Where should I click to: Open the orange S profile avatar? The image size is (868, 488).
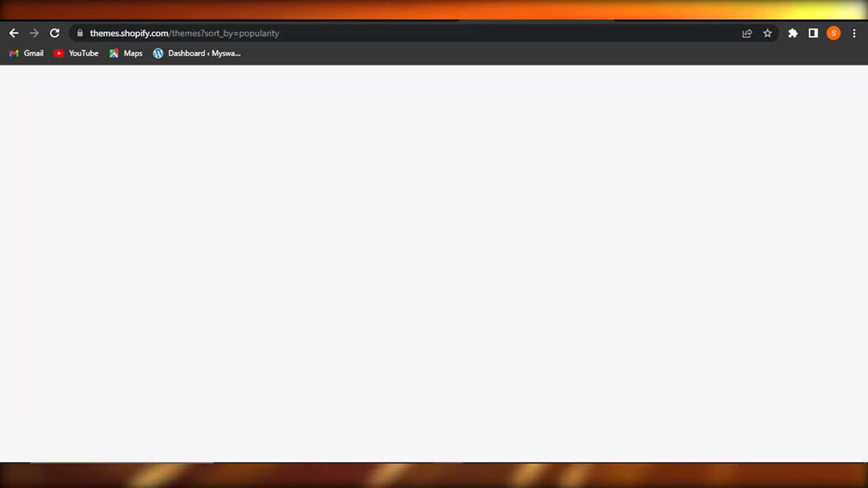(x=834, y=33)
